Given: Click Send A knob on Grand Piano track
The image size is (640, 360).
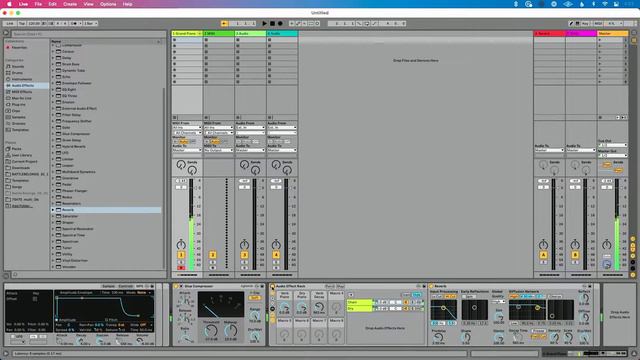Looking at the screenshot, I should pyautogui.click(x=181, y=164).
